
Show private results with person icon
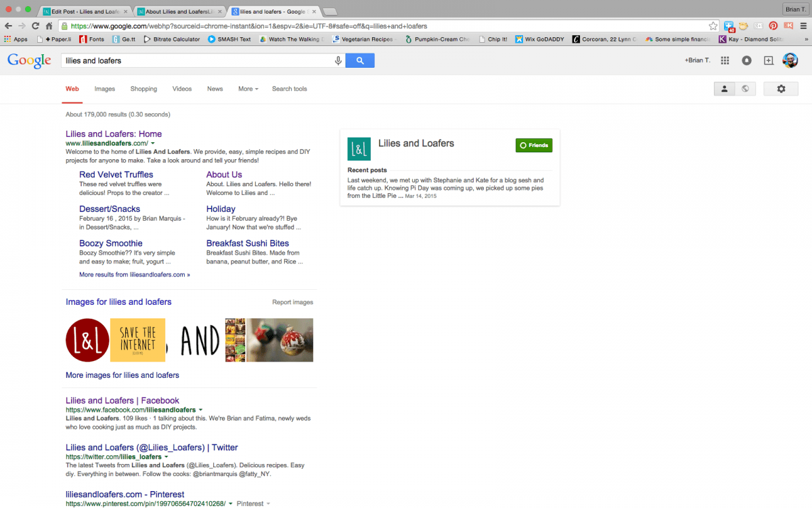724,89
